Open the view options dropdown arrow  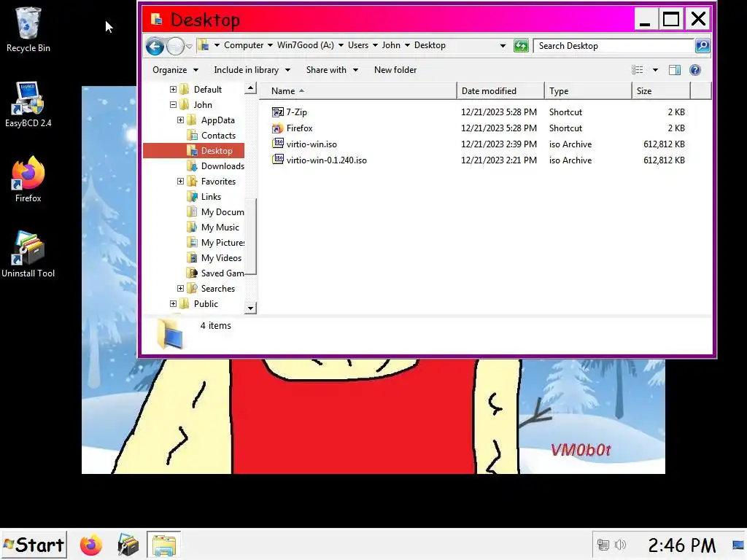(x=656, y=70)
